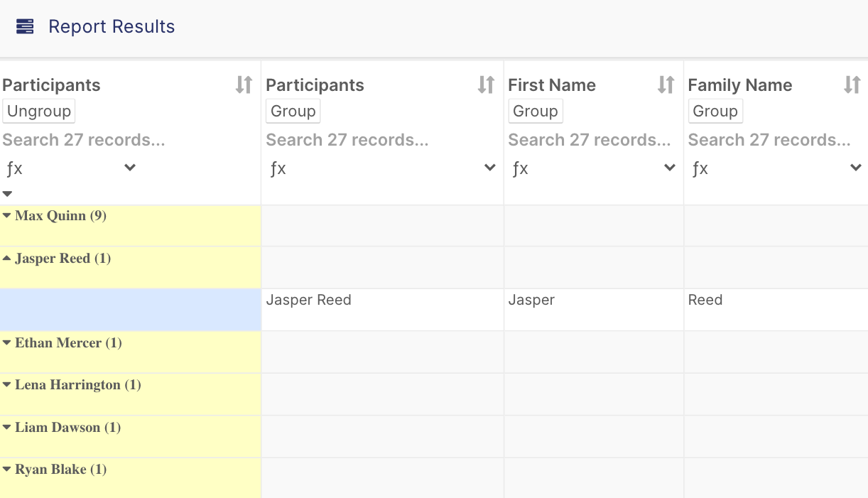This screenshot has height=498, width=868.
Task: Collapse the Jasper Reed (1) group
Action: [7, 259]
